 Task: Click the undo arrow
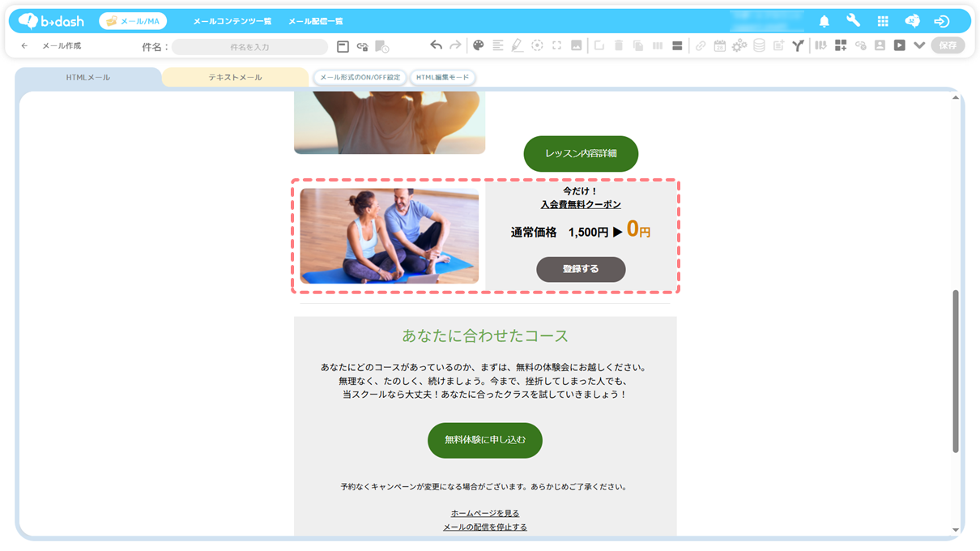click(436, 45)
